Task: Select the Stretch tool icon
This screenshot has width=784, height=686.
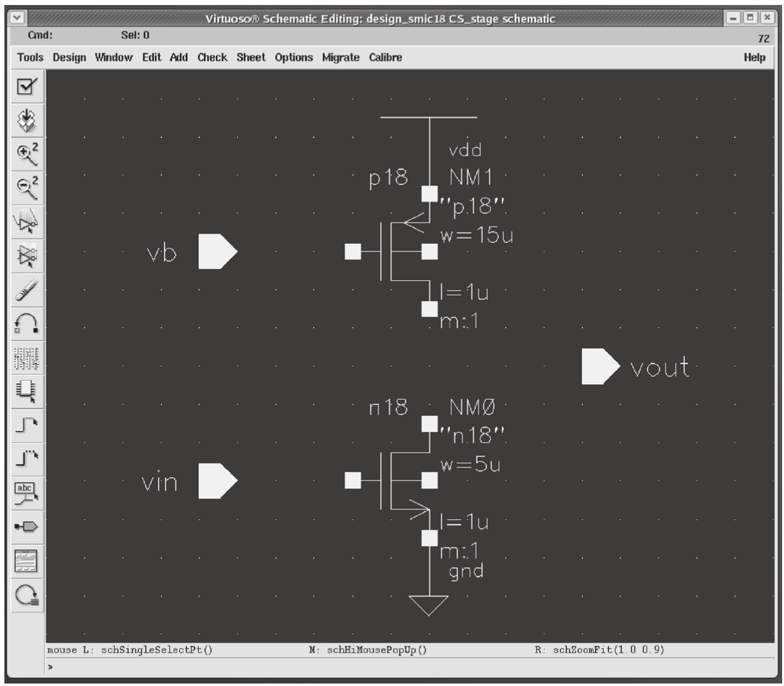Action: click(26, 221)
